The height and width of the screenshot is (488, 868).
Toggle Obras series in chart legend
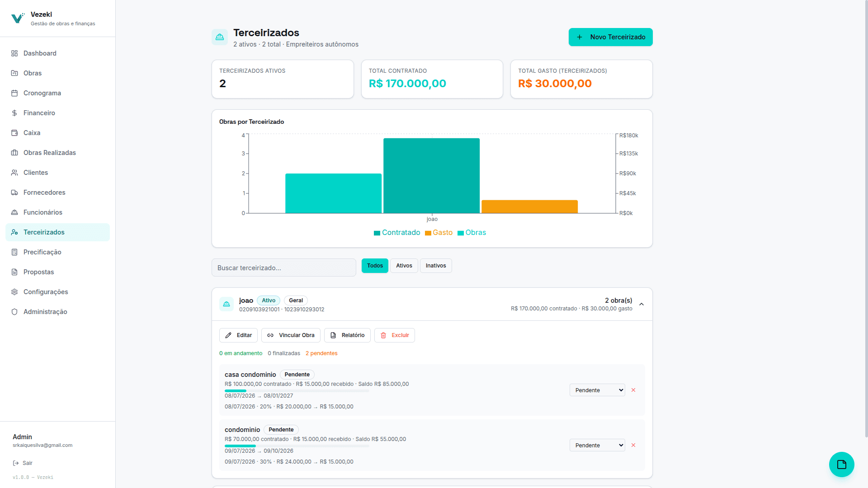point(472,233)
